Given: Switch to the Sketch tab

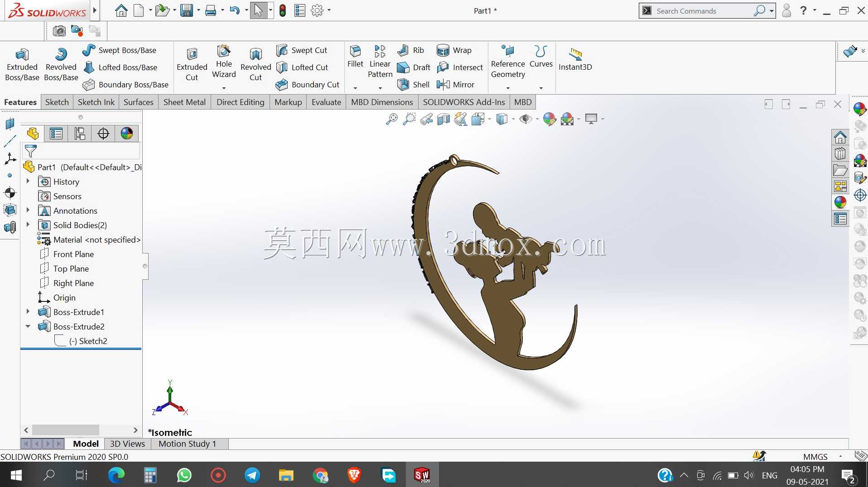Looking at the screenshot, I should click(x=57, y=102).
